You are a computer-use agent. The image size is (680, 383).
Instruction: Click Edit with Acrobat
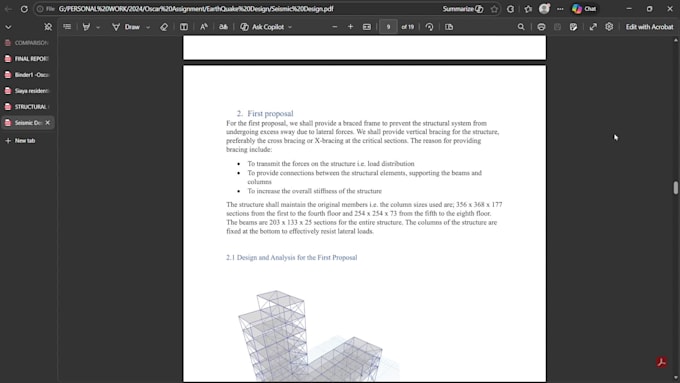tap(649, 27)
